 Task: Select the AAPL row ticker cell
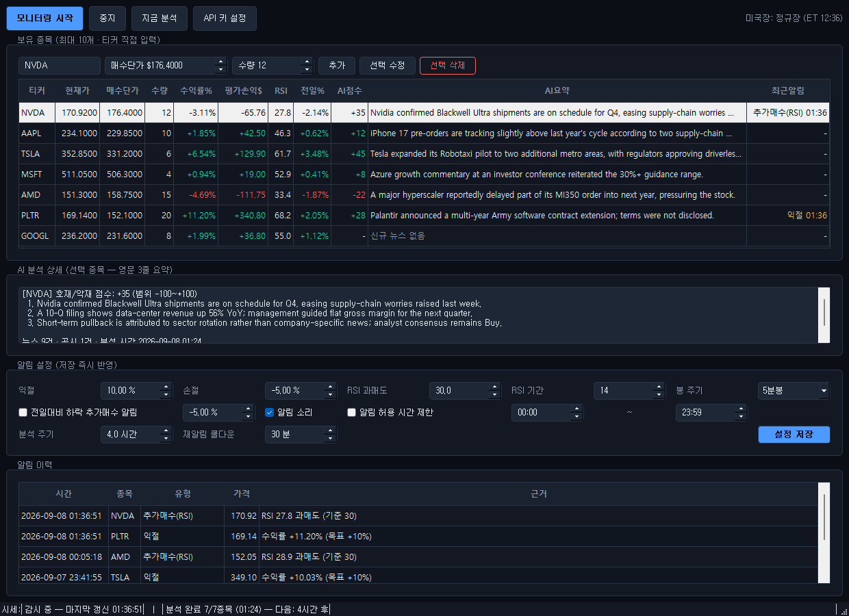(37, 133)
